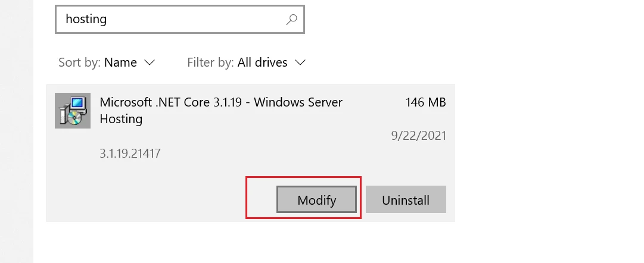Expand the Filter by chevron arrow
This screenshot has height=263, width=644.
pos(301,62)
